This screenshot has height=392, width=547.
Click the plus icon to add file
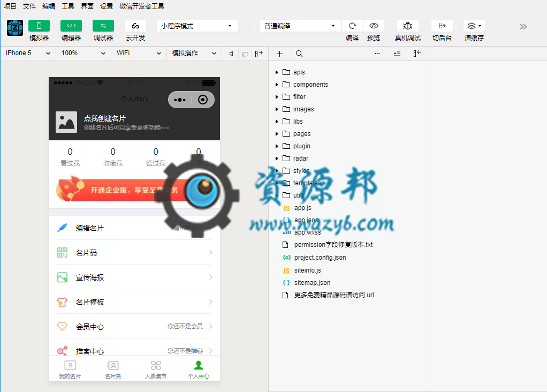(x=279, y=54)
